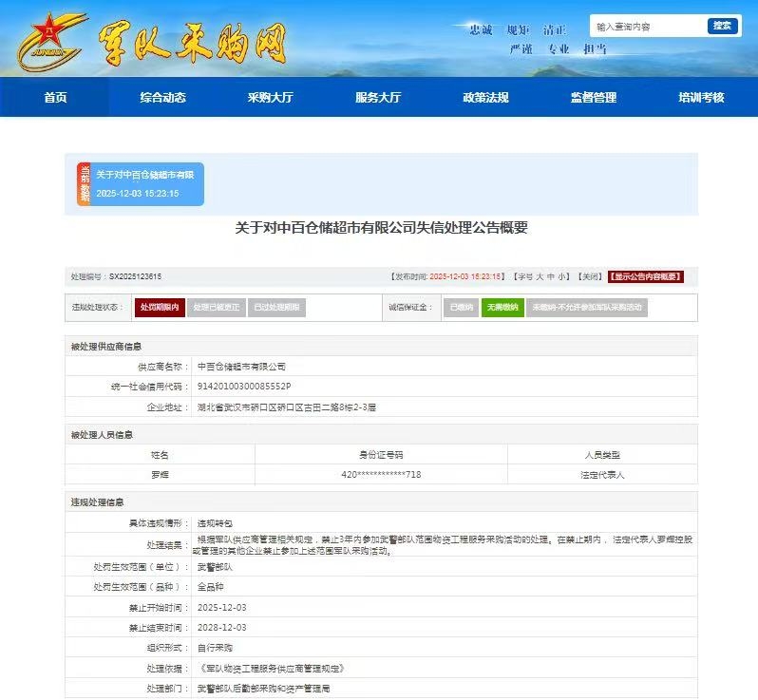Click the 担当 motto word in header
Viewport: 758px width, 700px height.
pos(595,48)
